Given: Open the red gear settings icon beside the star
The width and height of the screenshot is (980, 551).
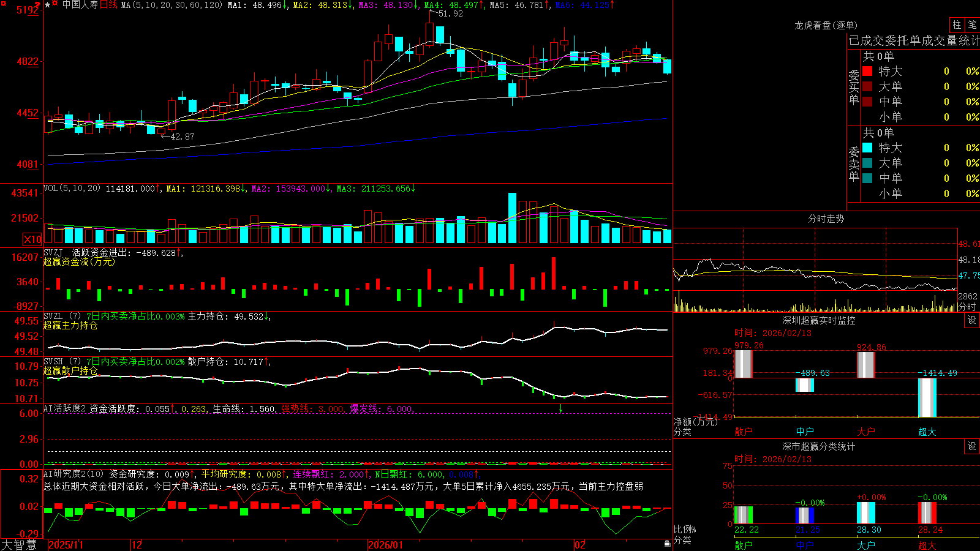Looking at the screenshot, I should pyautogui.click(x=55, y=4).
